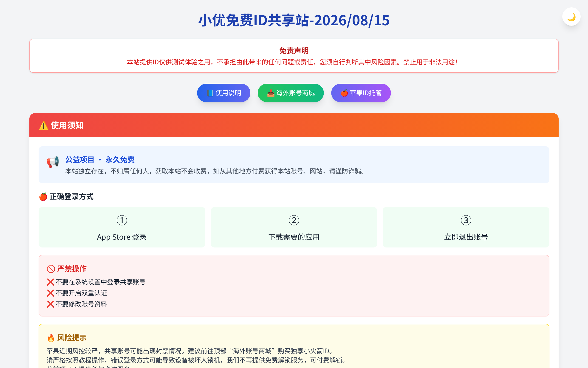
Task: Click the text 不要在系统设置中登录共享账号
Action: [101, 282]
